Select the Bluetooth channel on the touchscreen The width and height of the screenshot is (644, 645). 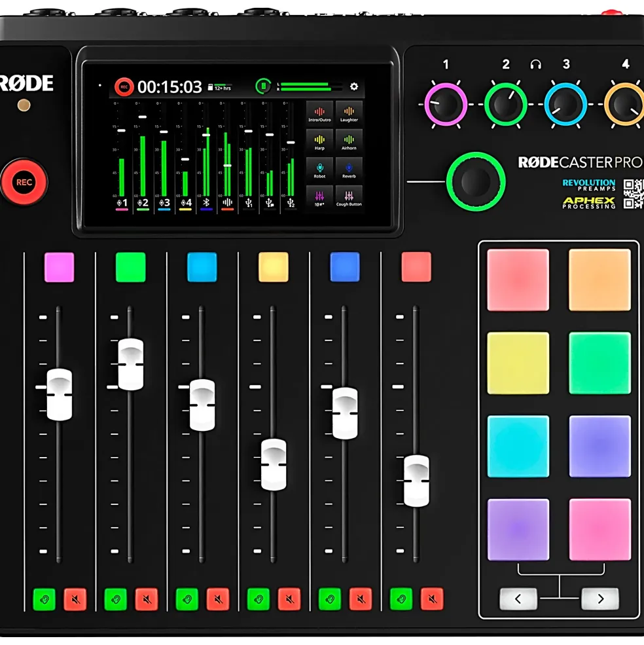pyautogui.click(x=206, y=203)
